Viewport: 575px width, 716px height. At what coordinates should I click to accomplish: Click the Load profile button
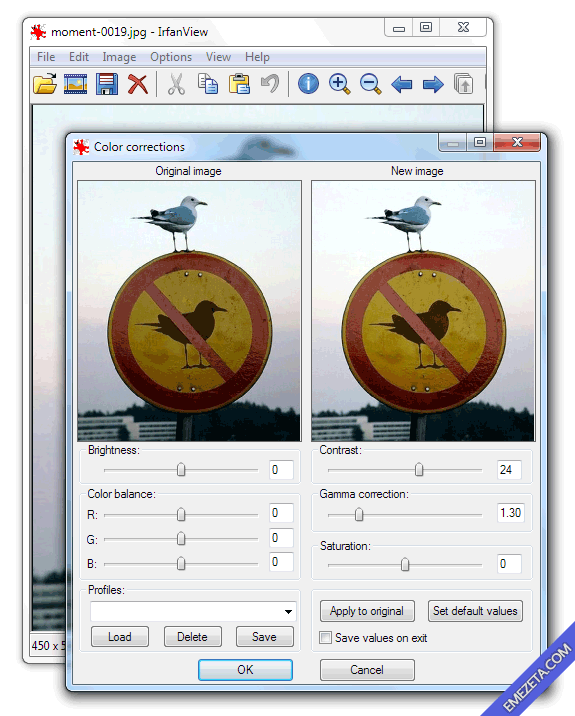[x=120, y=637]
